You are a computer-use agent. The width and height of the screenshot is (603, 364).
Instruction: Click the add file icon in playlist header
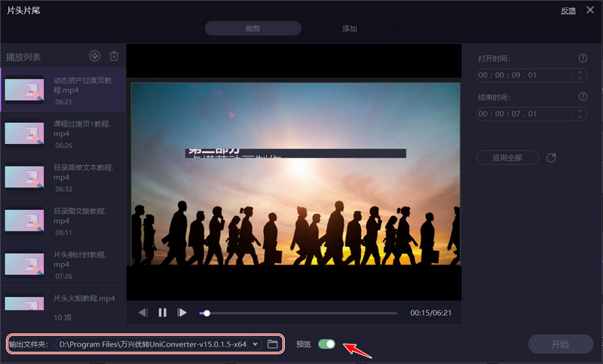tap(94, 56)
